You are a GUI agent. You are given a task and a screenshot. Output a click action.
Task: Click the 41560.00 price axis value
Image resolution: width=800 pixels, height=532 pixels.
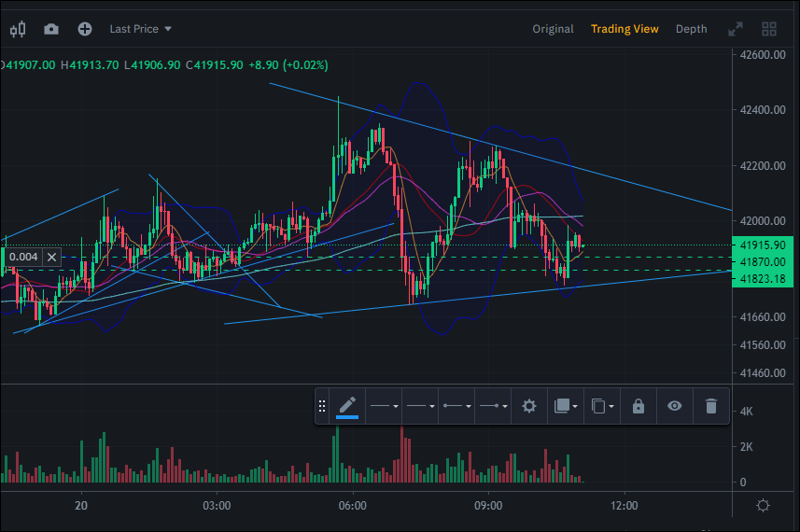pyautogui.click(x=763, y=344)
